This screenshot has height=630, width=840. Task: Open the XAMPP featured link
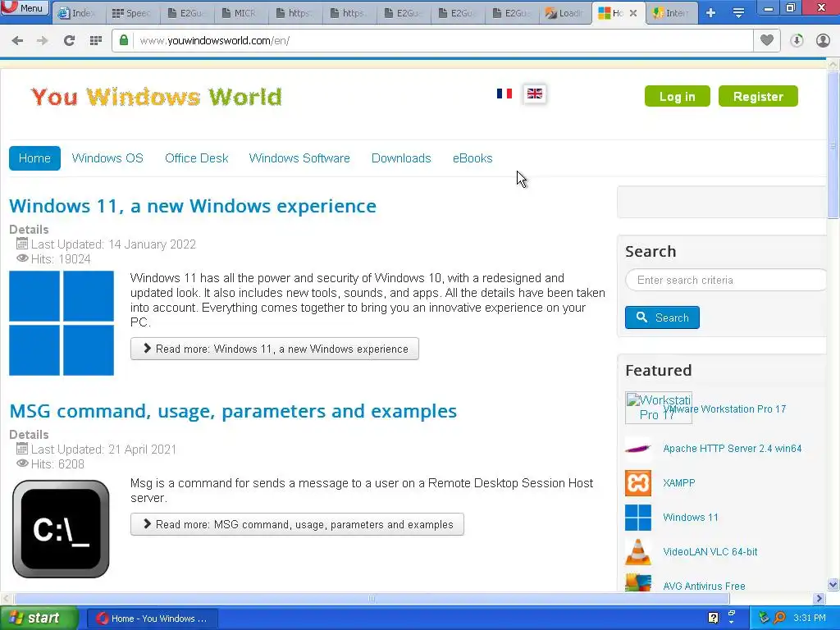click(x=679, y=482)
